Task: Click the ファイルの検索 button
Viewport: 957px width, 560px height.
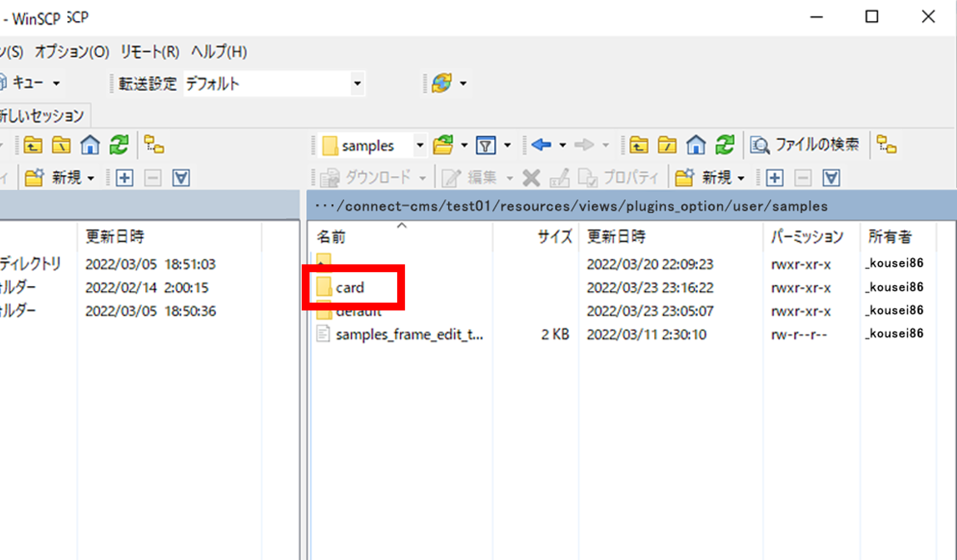Action: coord(804,145)
